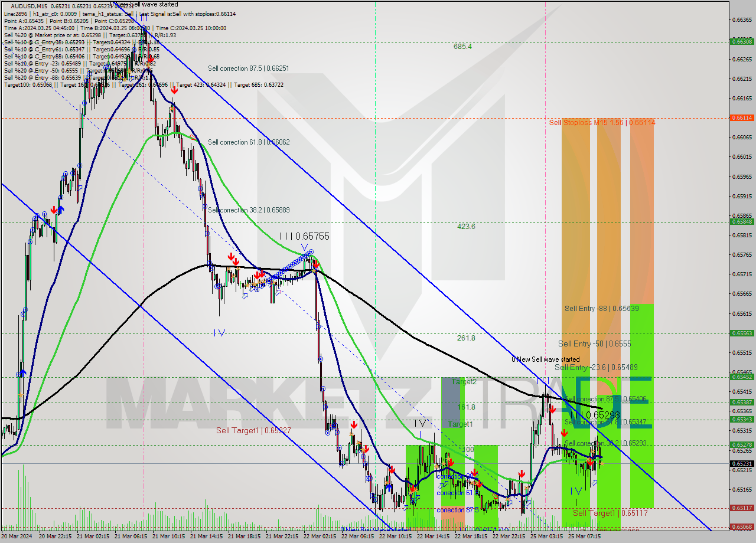756x543 pixels.
Task: Click the 'Sell correction 38.2 | 0.65889' label
Action: click(249, 210)
